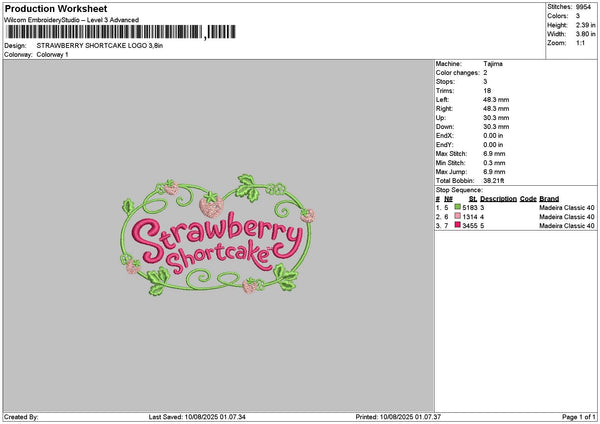Click the EndY value 0.00 in

pos(493,145)
